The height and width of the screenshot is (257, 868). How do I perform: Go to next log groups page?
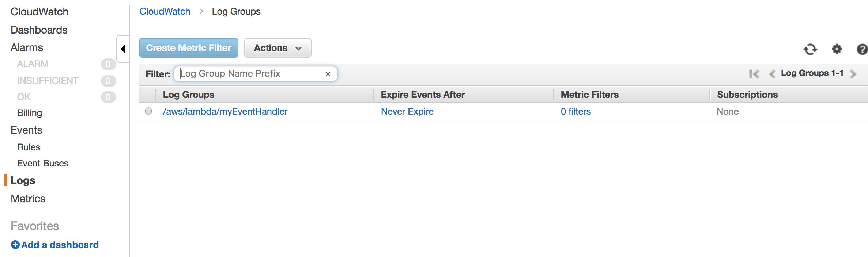[x=854, y=74]
